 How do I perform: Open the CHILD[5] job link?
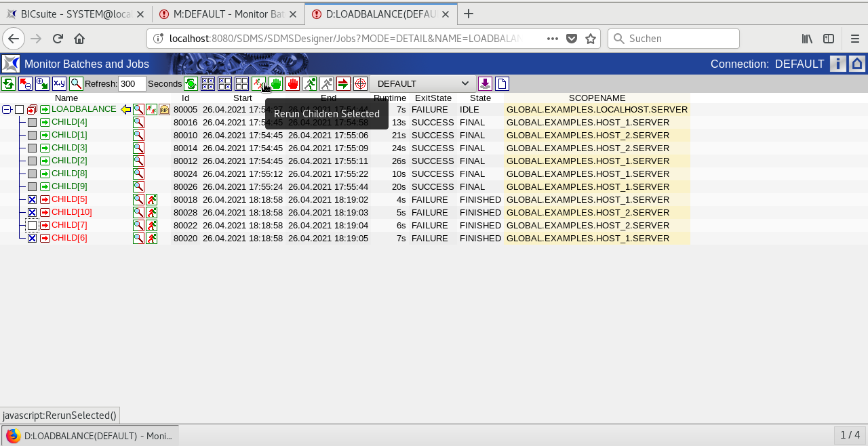coord(69,199)
